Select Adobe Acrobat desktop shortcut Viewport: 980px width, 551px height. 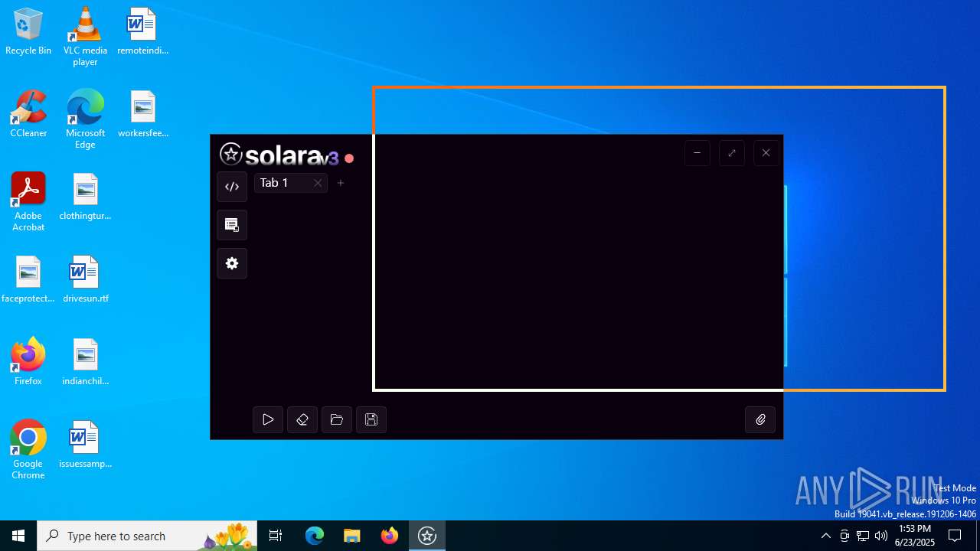28,202
